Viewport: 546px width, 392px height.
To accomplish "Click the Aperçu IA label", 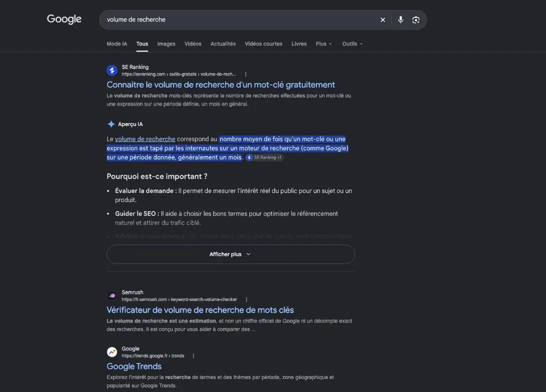I will 130,124.
